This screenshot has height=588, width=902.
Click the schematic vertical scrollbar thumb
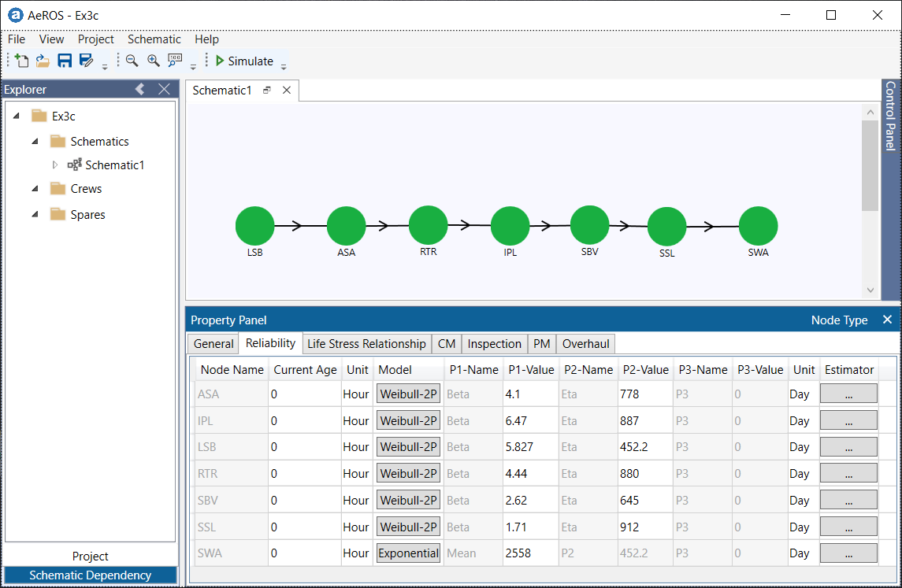[x=870, y=165]
